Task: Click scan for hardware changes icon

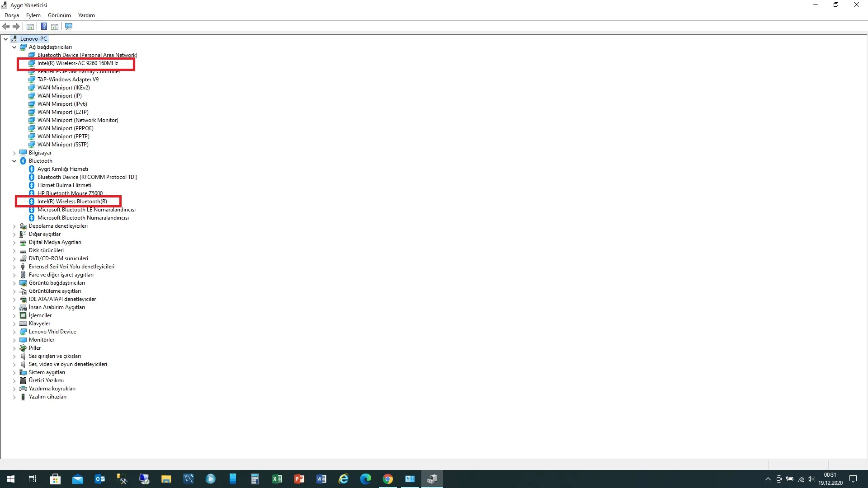Action: point(69,27)
